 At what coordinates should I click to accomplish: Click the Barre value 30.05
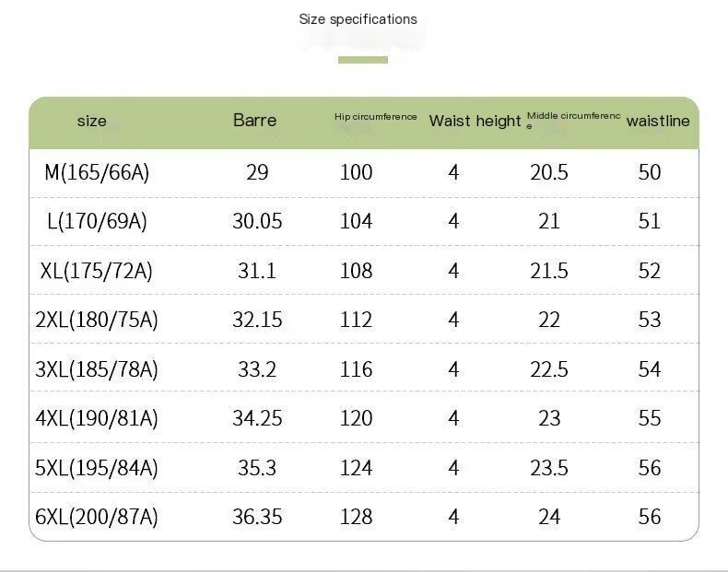tap(257, 221)
